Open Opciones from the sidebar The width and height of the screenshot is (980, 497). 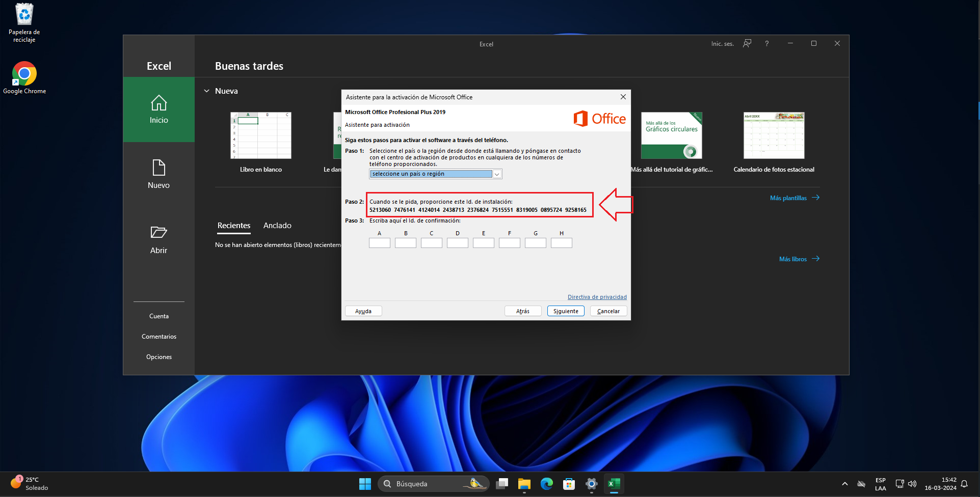pyautogui.click(x=158, y=356)
